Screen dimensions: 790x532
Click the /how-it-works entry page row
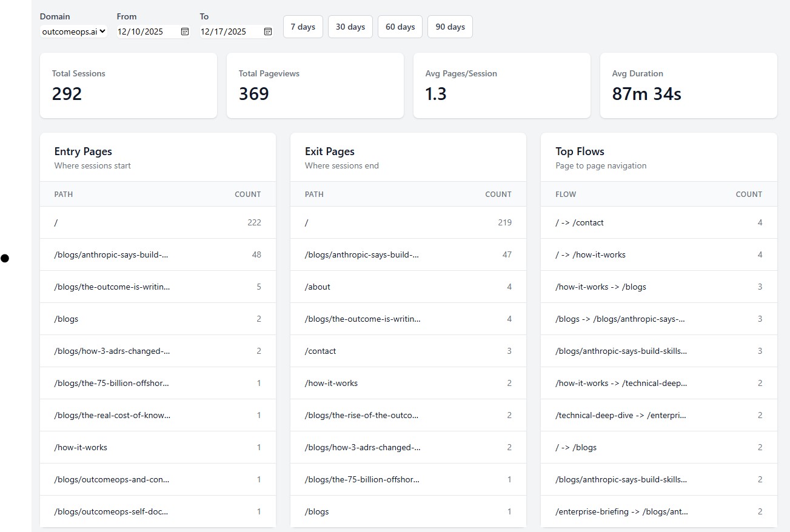click(x=157, y=447)
